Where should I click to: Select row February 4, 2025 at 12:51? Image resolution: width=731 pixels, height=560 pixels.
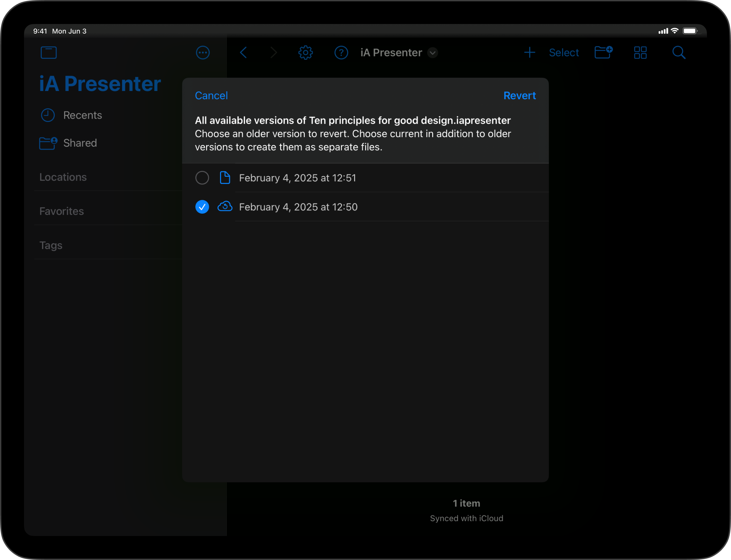click(365, 178)
